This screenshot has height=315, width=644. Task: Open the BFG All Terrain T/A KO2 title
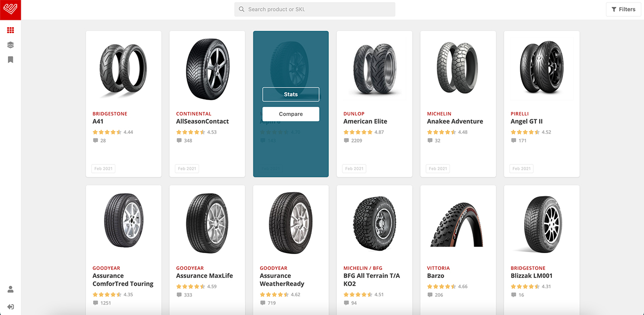372,280
